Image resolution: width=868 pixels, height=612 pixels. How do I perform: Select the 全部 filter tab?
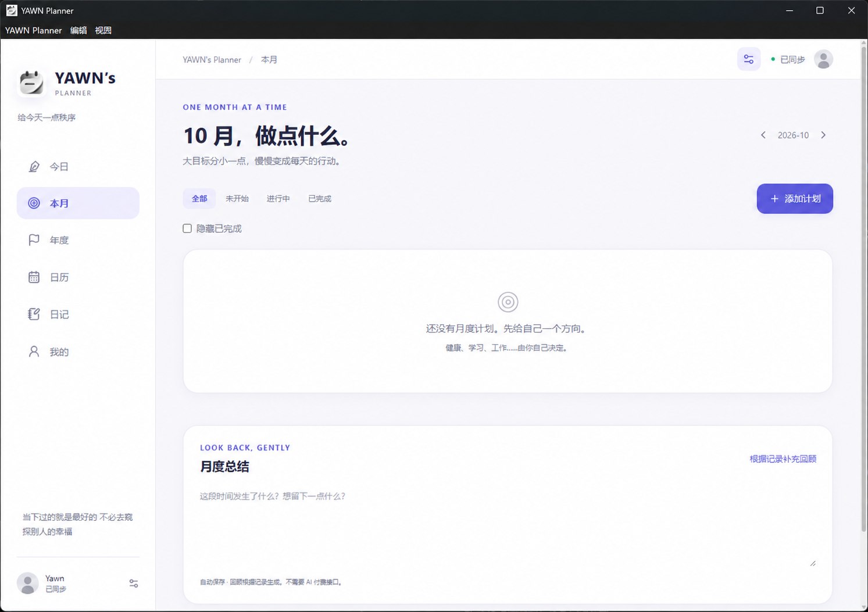(199, 199)
